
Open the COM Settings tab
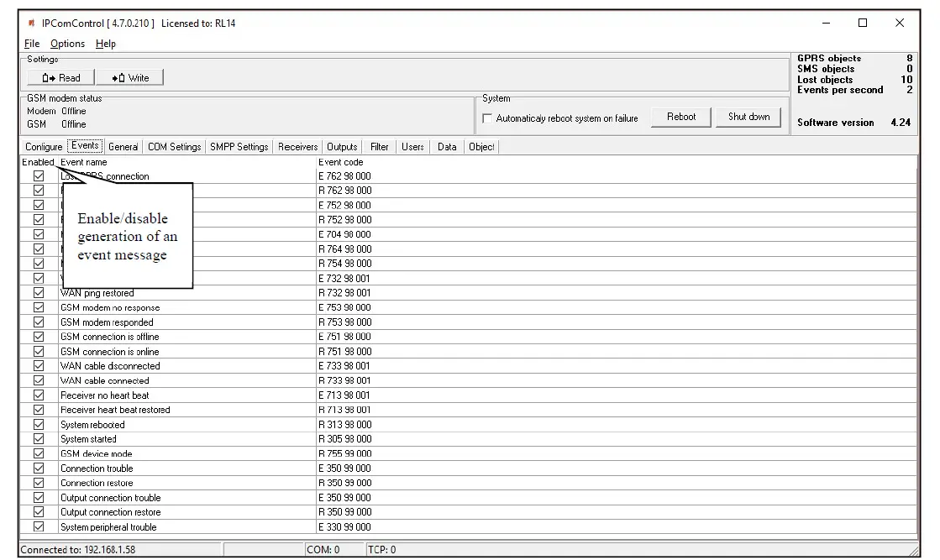coord(175,147)
